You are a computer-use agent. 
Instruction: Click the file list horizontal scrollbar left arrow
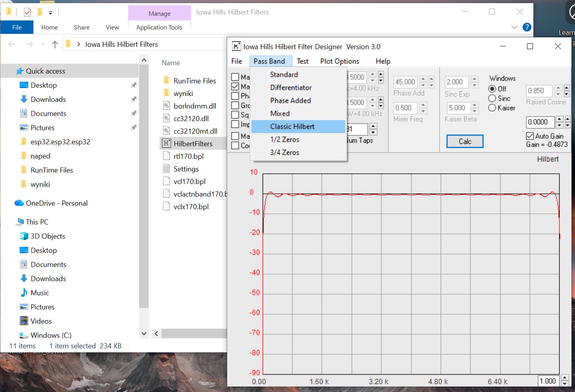tap(156, 334)
